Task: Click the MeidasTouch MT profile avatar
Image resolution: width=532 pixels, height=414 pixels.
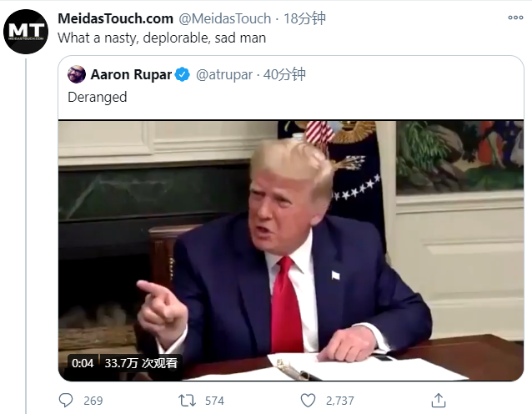Action: point(26,32)
